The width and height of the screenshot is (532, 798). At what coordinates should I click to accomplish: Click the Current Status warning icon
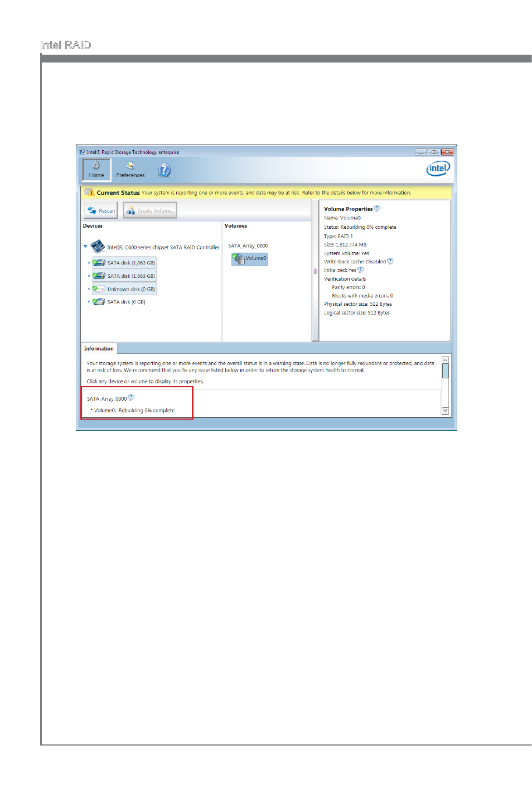tap(90, 193)
